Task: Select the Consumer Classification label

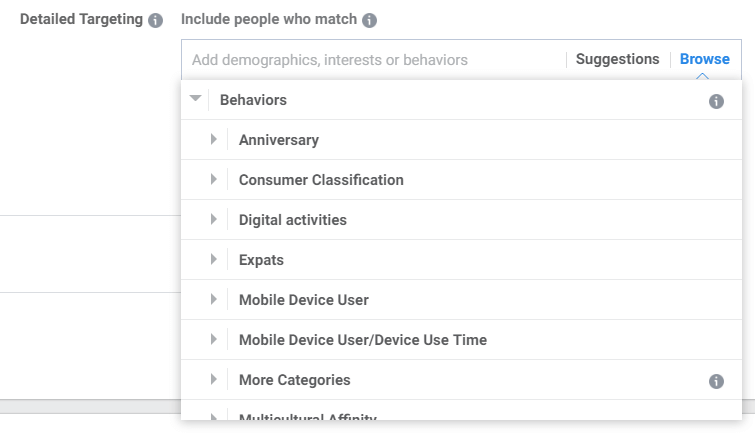Action: [x=321, y=180]
